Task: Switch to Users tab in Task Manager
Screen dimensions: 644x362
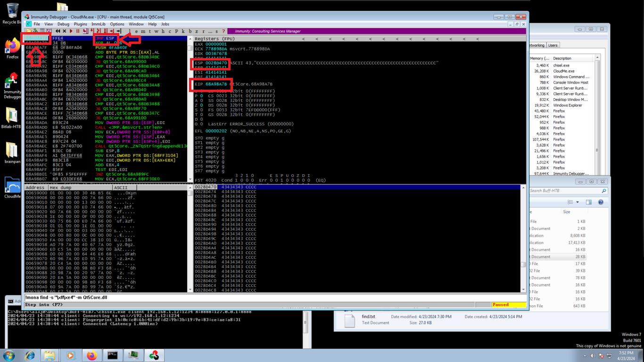Action: tap(553, 45)
